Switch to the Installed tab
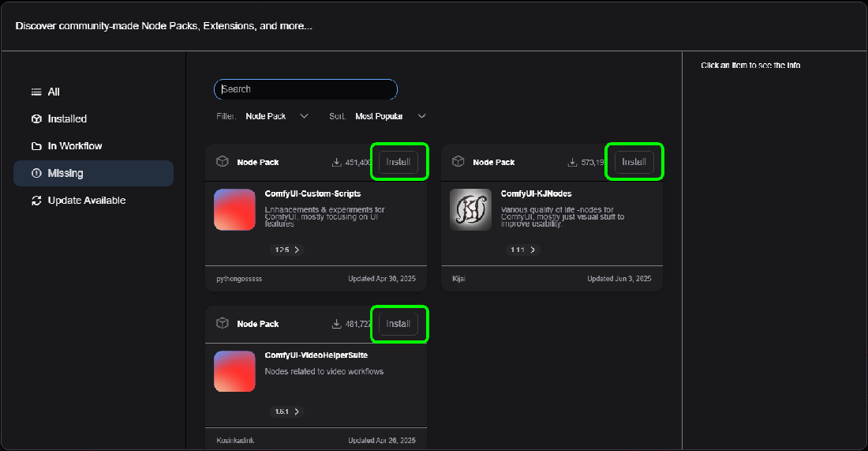 (67, 119)
